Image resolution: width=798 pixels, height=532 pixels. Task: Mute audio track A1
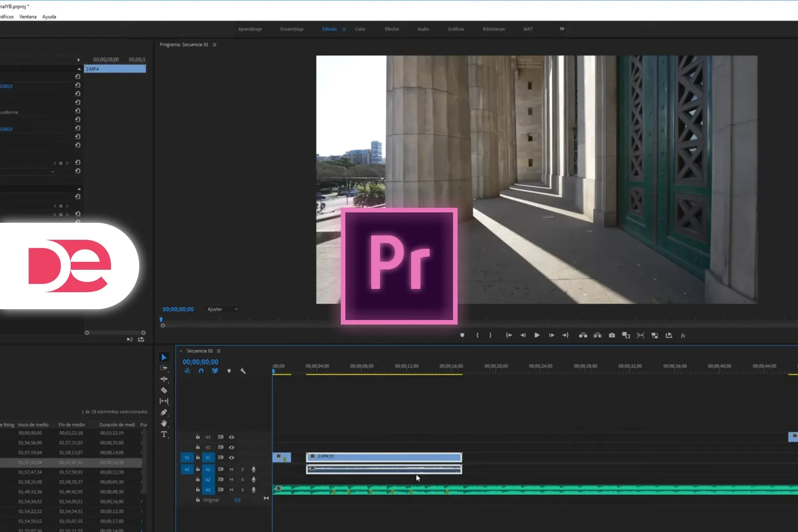click(232, 469)
